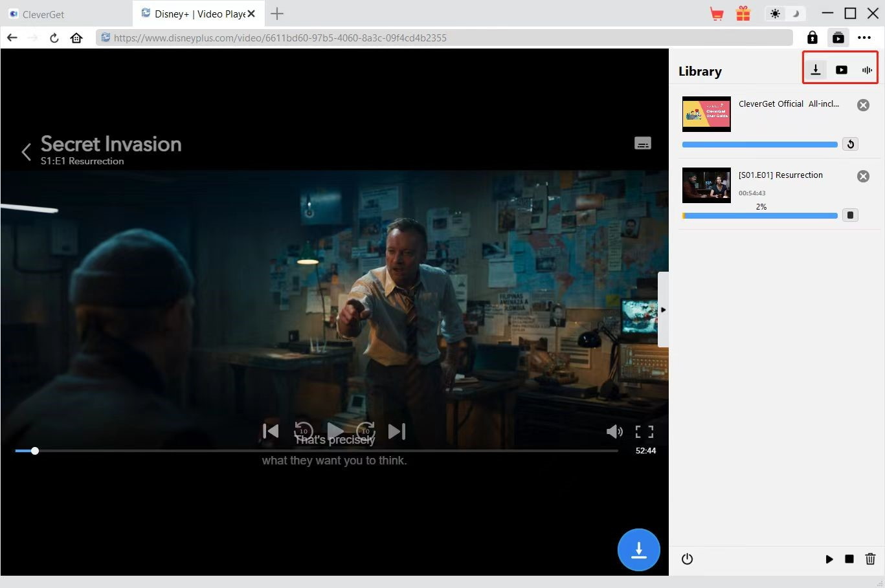This screenshot has width=885, height=588.
Task: Click the blue download floating button
Action: [638, 550]
